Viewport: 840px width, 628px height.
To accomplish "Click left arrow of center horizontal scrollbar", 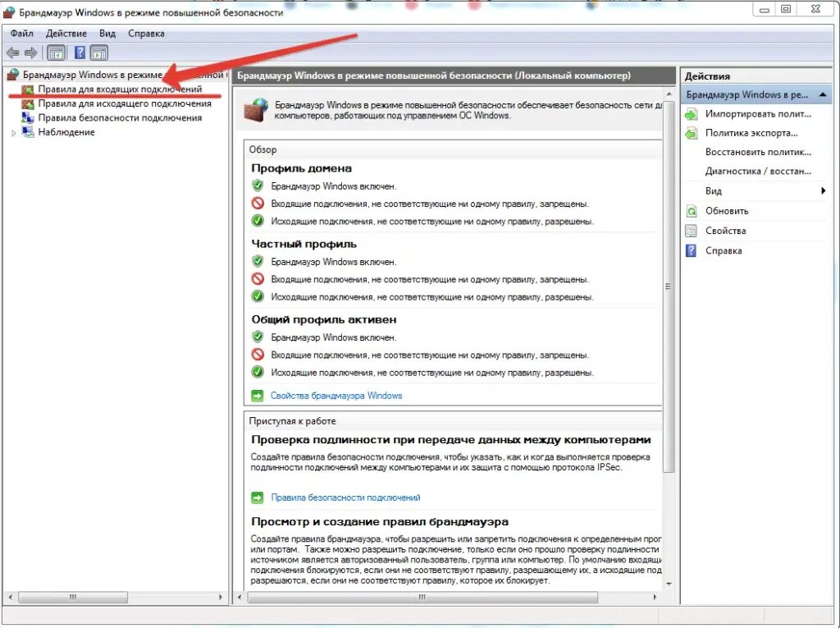I will pos(240,597).
